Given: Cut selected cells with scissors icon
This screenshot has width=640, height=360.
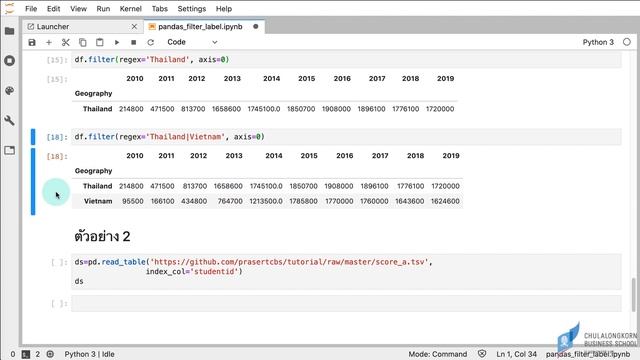Looking at the screenshot, I should pos(66,42).
